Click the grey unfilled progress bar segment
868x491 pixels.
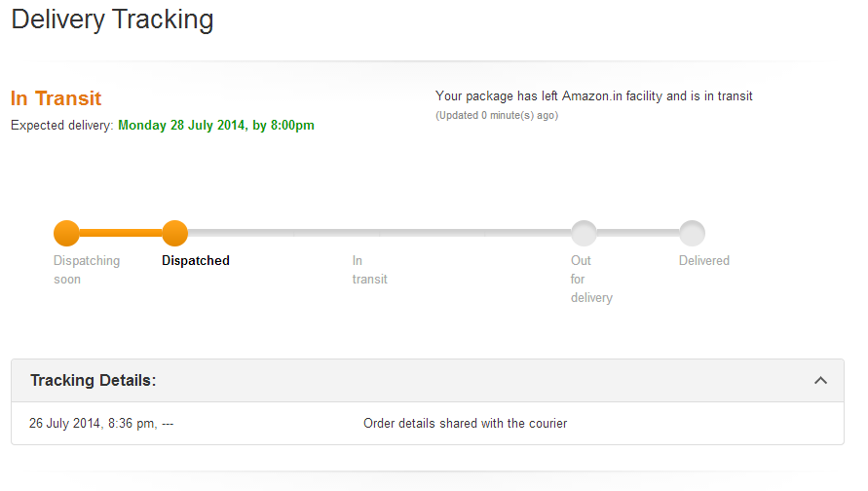pyautogui.click(x=380, y=234)
